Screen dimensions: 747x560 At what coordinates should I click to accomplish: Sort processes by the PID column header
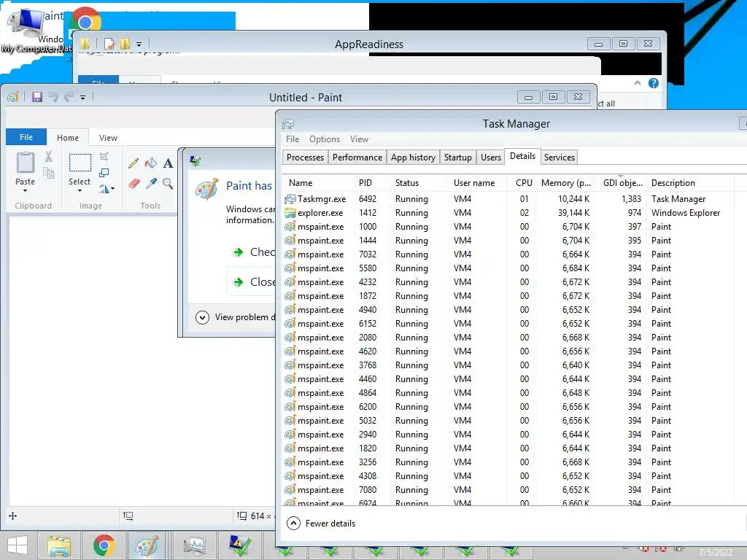[371, 183]
